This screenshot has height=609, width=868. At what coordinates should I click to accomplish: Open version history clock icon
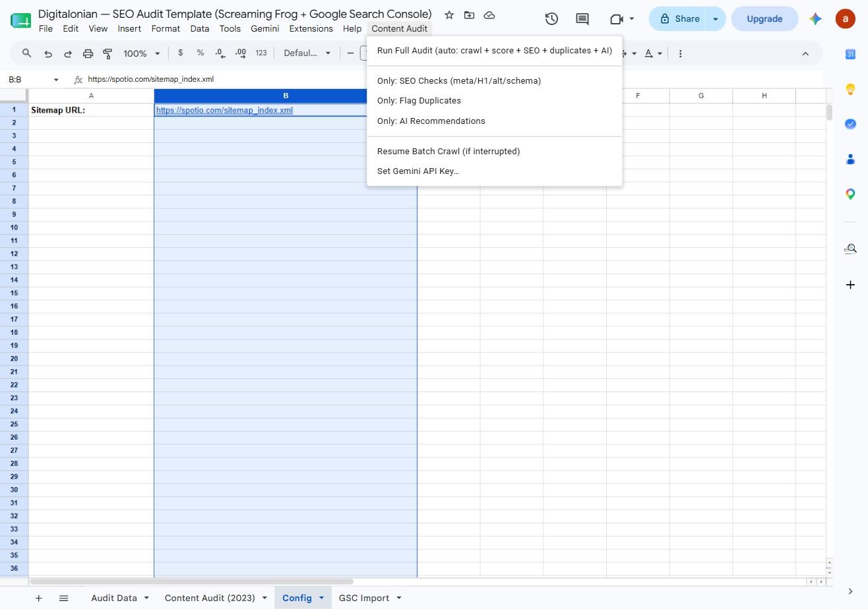pyautogui.click(x=551, y=19)
